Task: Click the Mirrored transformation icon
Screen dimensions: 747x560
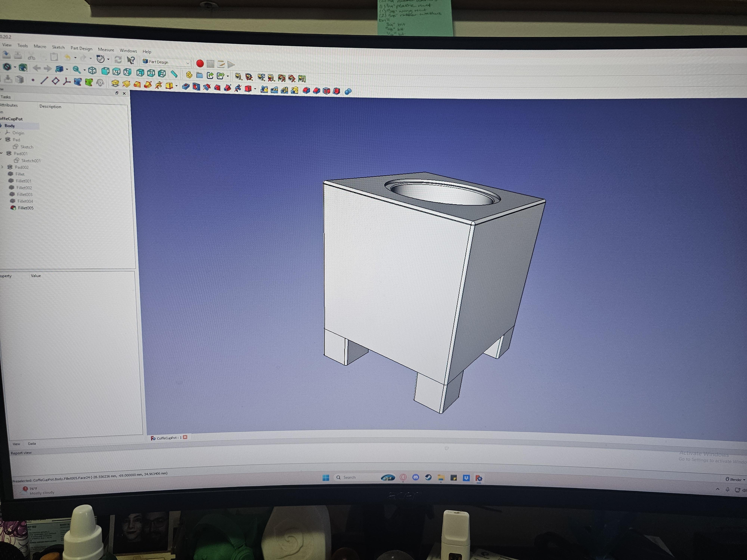Action: coord(264,89)
